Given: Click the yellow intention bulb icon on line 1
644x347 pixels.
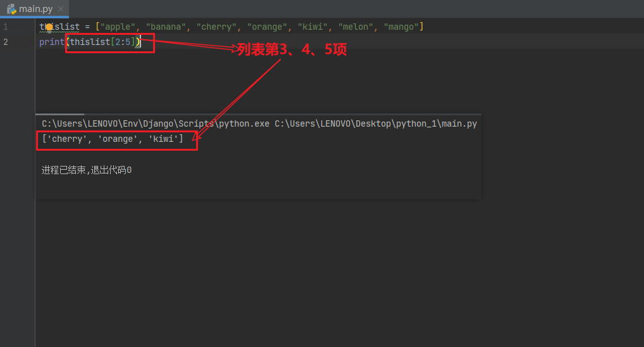Looking at the screenshot, I should (49, 28).
